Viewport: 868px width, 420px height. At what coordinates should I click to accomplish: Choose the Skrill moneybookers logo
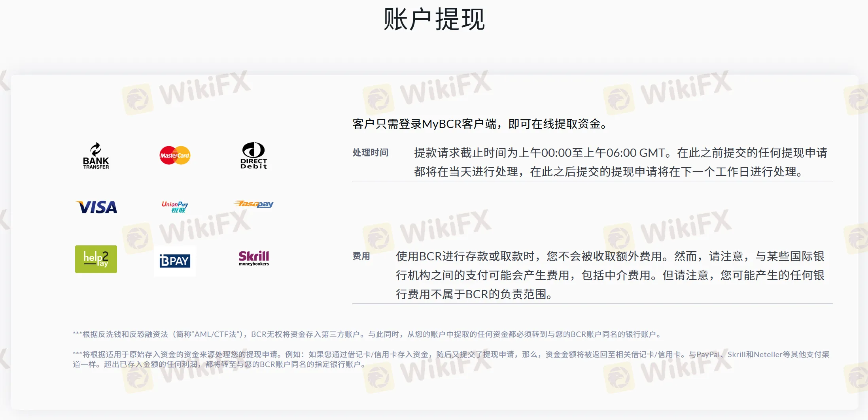coord(253,258)
